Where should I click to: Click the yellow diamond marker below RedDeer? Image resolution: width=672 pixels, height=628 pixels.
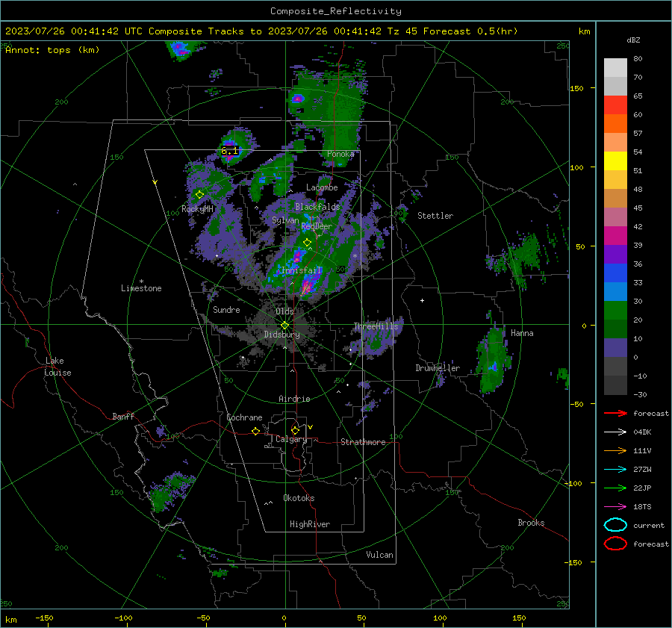(307, 243)
